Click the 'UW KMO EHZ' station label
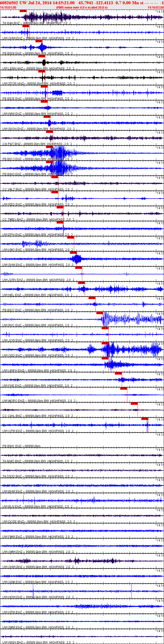 12,250
